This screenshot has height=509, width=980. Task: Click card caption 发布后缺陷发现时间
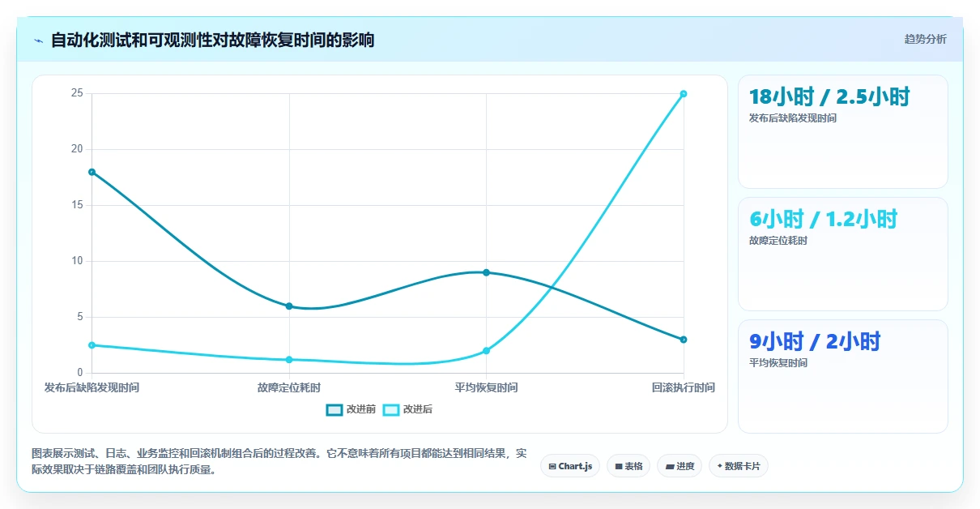coord(793,118)
